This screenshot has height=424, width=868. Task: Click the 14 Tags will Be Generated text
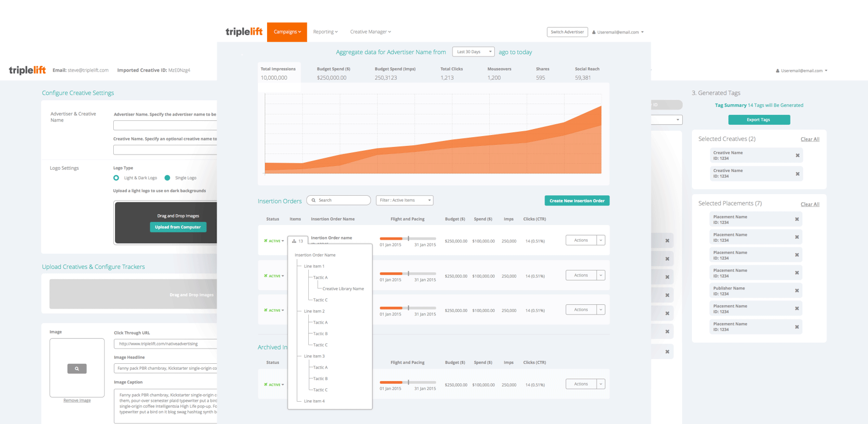(775, 105)
